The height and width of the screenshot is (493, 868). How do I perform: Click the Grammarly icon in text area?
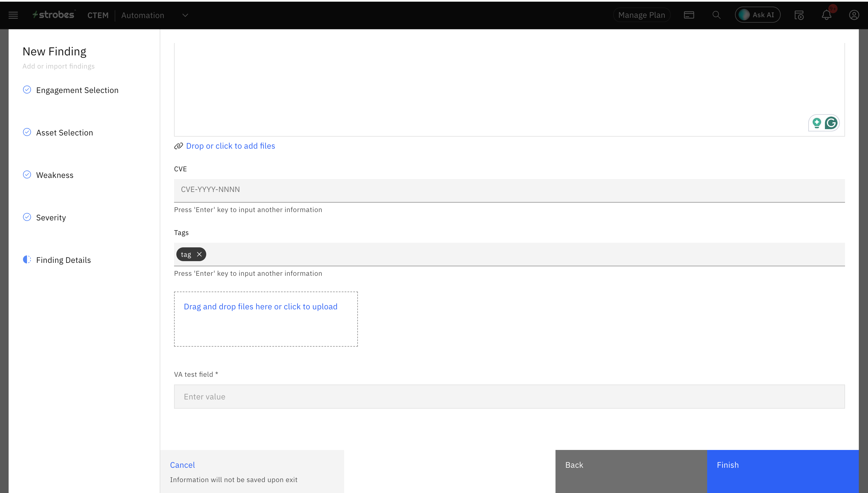pos(831,123)
